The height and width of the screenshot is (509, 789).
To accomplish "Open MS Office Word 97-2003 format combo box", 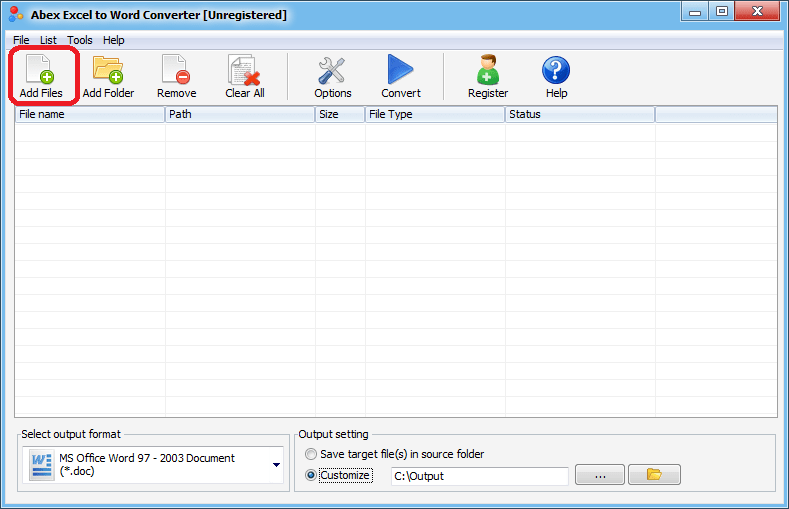I will (153, 465).
